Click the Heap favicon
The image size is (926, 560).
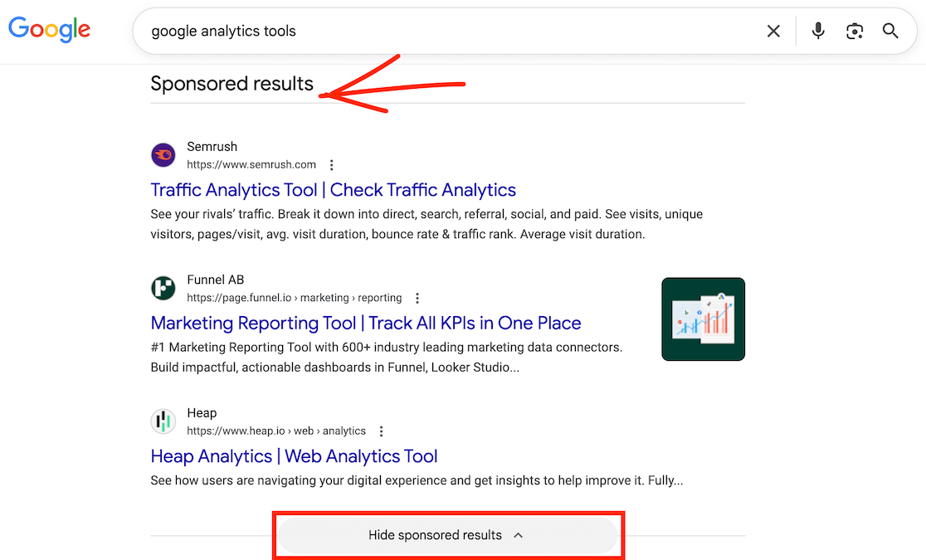[163, 421]
